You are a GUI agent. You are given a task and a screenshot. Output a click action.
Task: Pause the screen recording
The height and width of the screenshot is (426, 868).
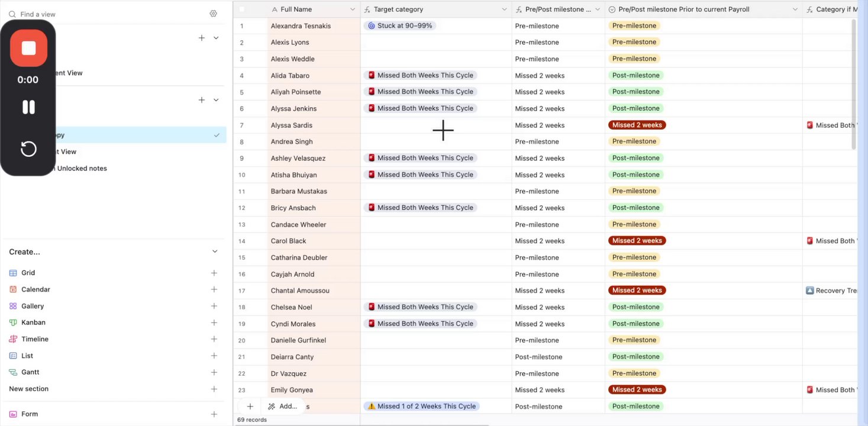pos(28,107)
